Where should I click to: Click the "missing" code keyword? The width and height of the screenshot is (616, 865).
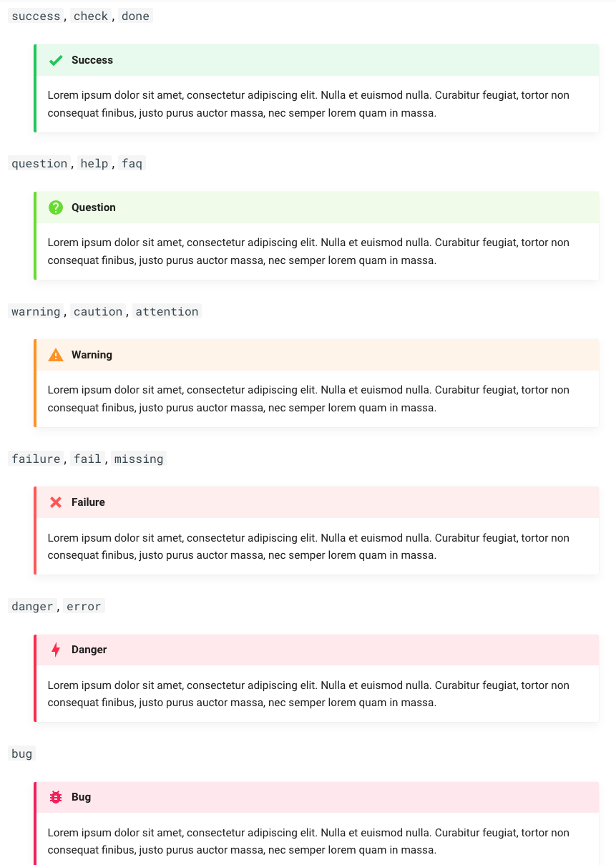click(x=139, y=459)
